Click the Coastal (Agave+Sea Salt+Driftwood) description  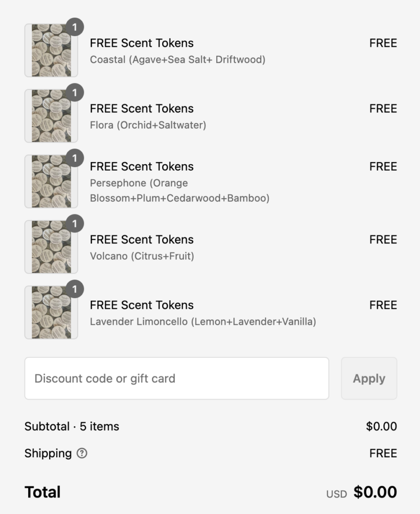pos(178,60)
